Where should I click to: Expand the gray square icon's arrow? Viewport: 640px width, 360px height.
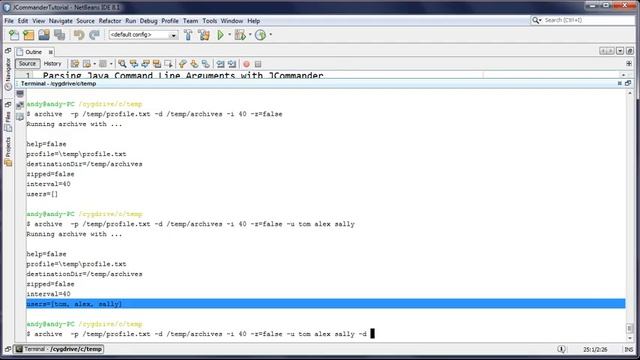111,64
